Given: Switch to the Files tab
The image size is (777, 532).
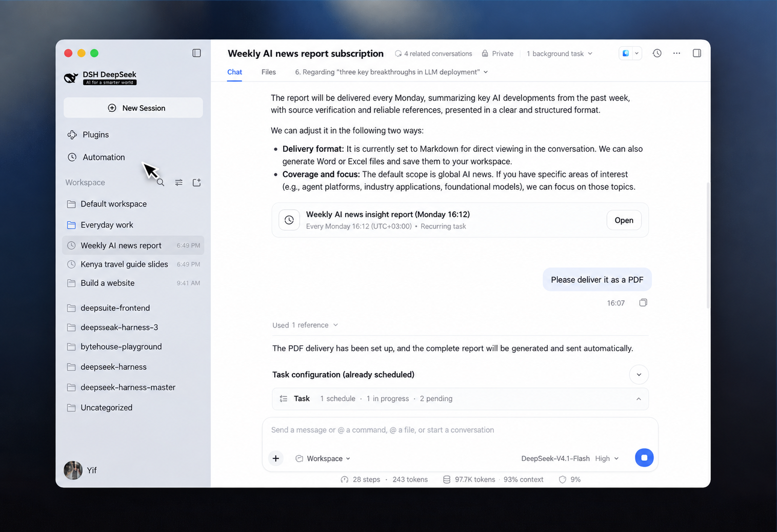Looking at the screenshot, I should pos(268,72).
